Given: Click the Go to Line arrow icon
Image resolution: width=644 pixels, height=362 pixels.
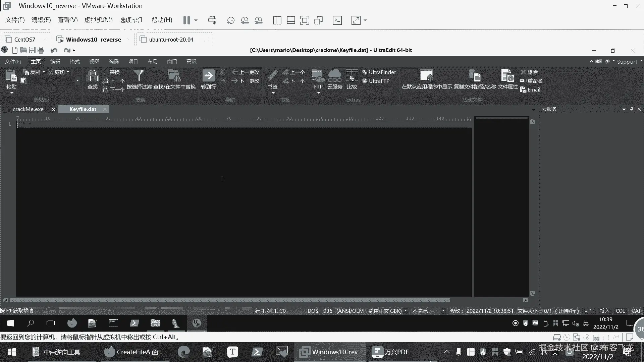Looking at the screenshot, I should pos(208,76).
